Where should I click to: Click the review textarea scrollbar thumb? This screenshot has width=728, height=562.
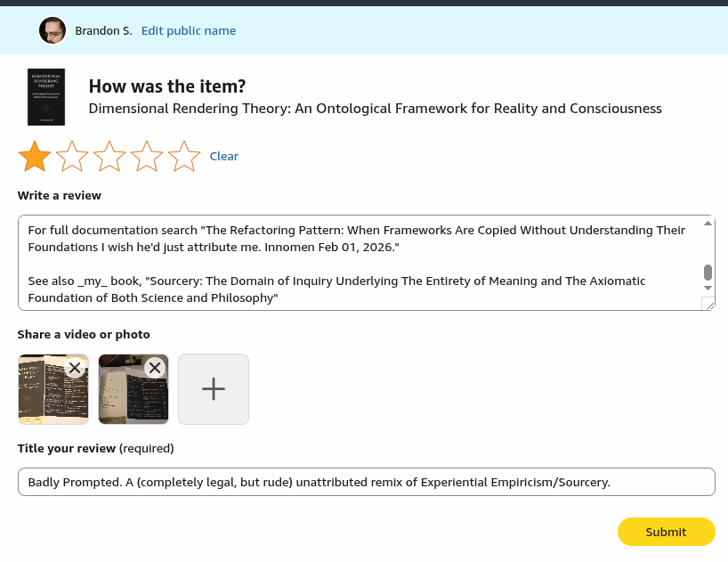pos(708,273)
